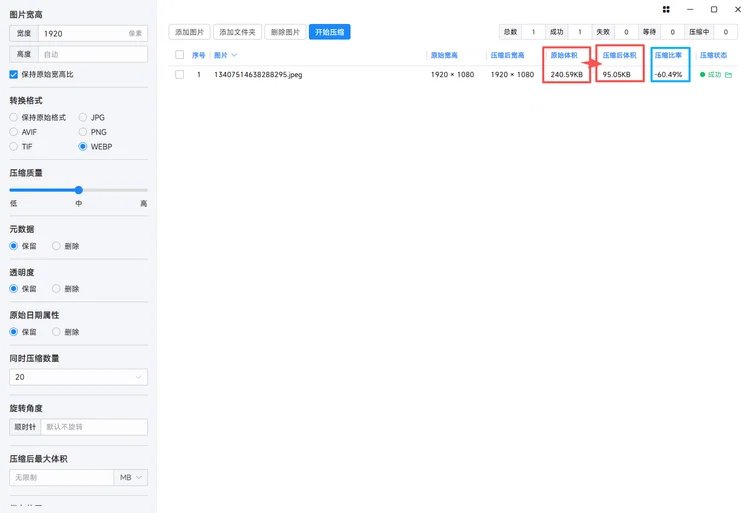Check the select-all box in table header
This screenshot has width=750, height=513.
(x=180, y=55)
